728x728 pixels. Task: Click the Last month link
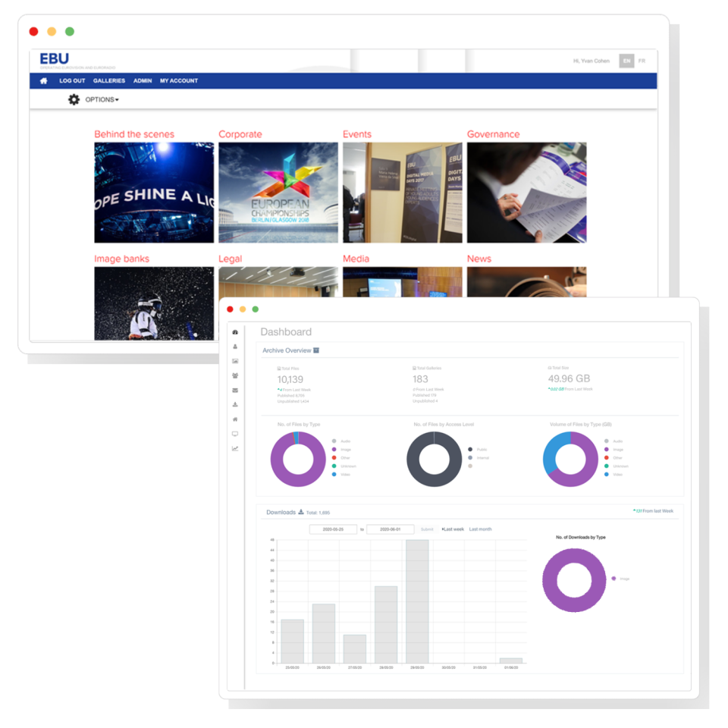[480, 529]
